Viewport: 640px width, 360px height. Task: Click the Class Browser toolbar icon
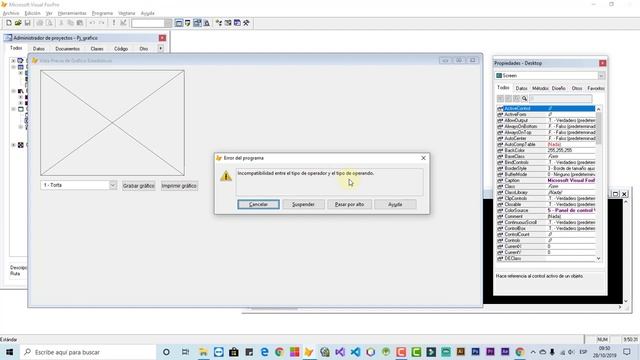click(219, 23)
